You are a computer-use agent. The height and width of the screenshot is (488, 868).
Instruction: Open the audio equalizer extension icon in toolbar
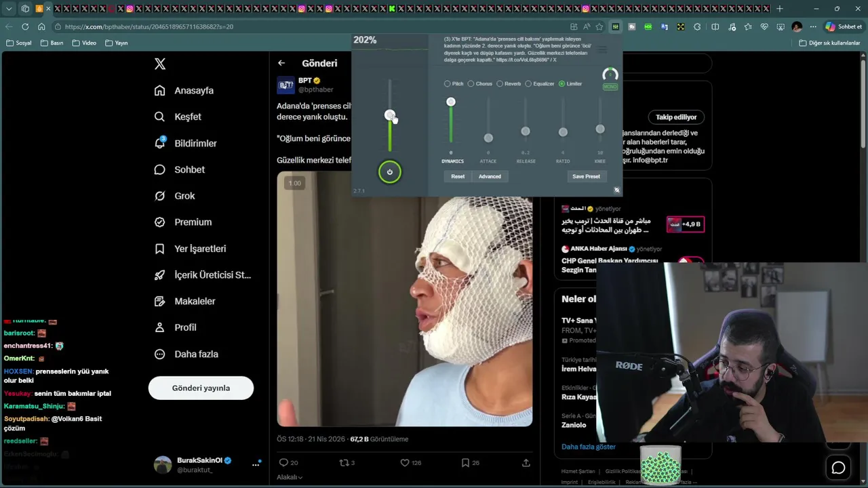click(615, 26)
